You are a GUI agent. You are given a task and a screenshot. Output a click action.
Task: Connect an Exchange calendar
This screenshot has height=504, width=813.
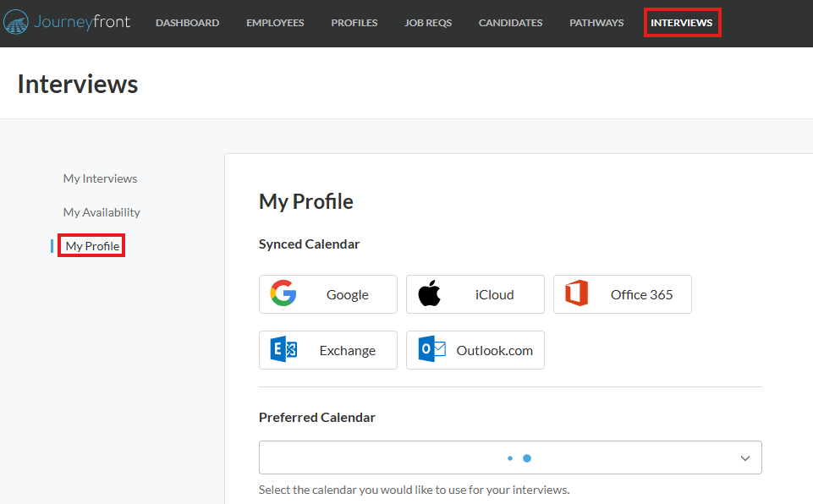(x=327, y=350)
